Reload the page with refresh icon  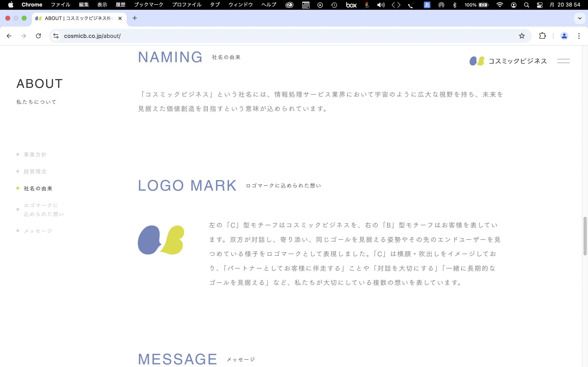(38, 36)
